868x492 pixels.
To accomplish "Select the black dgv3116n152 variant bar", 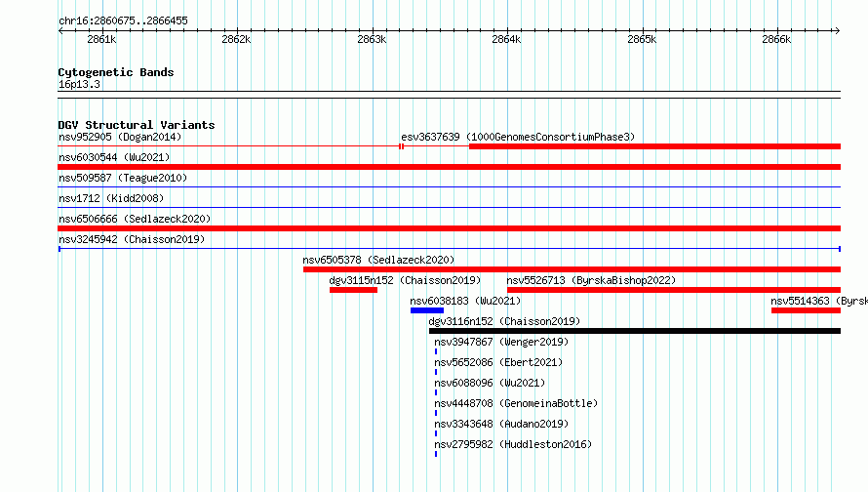I will click(635, 331).
